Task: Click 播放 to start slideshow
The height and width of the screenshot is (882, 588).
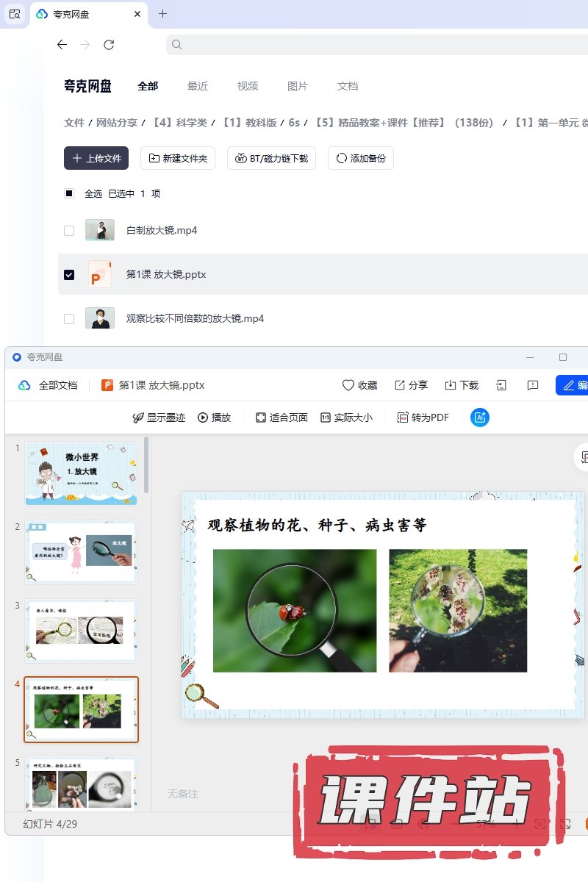Action: (203, 417)
